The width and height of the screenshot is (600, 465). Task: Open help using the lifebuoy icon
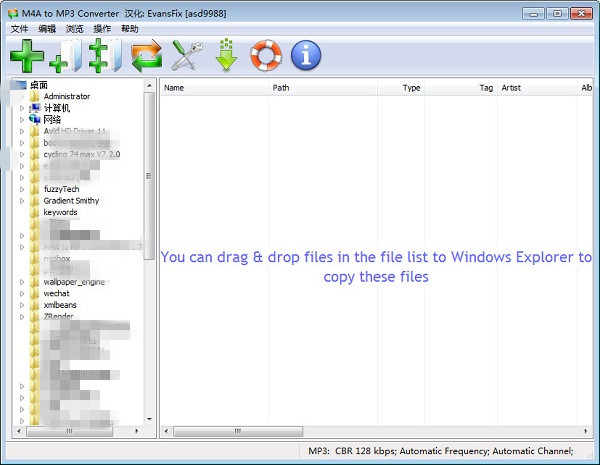pos(266,55)
